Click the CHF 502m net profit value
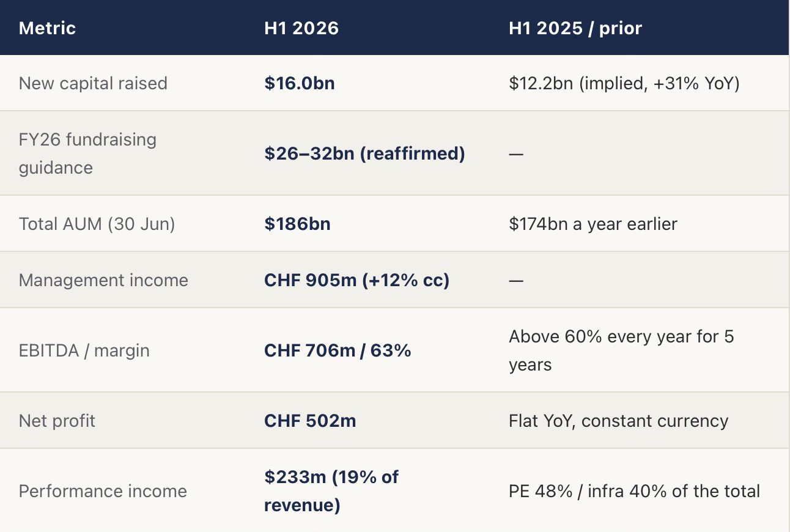The width and height of the screenshot is (790, 532). pyautogui.click(x=310, y=421)
